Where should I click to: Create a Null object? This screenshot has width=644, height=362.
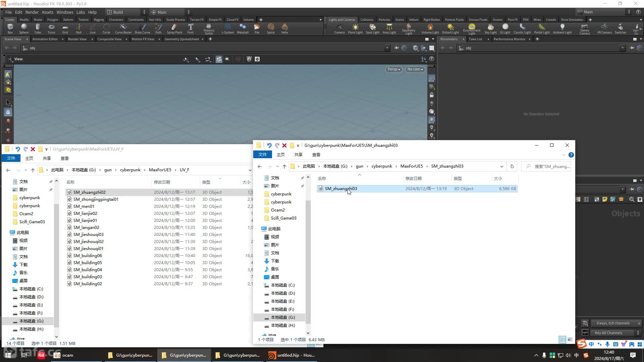click(x=79, y=29)
